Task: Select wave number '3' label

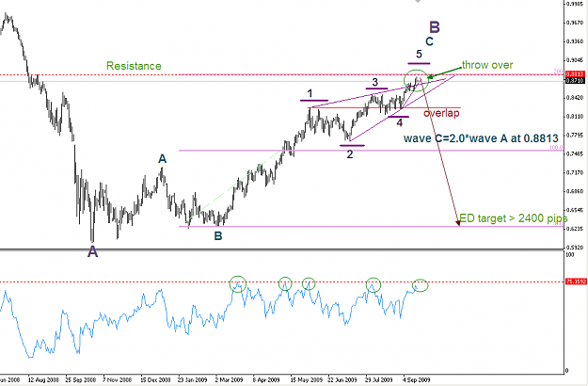Action: 375,82
